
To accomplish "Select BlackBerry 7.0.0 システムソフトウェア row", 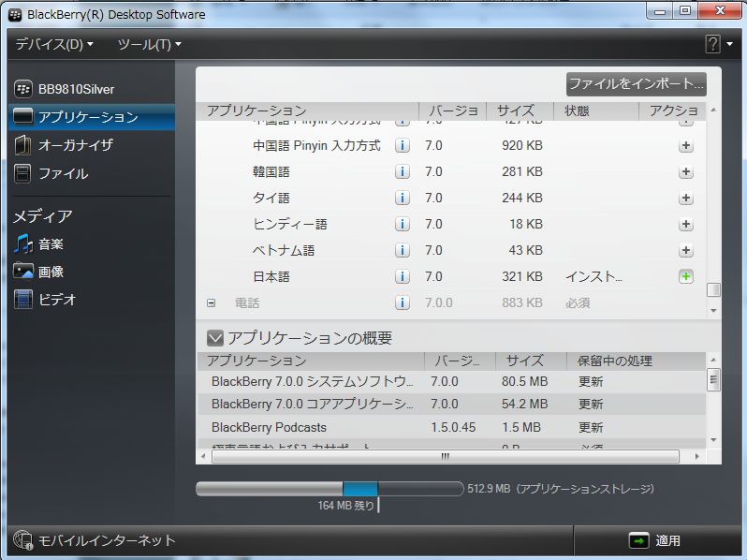I will 451,382.
